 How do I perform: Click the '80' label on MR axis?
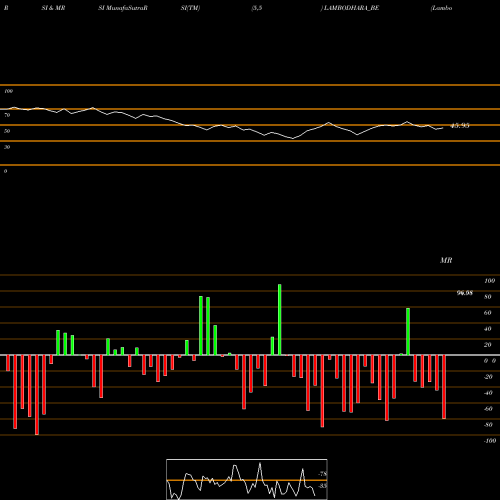[x=488, y=297]
